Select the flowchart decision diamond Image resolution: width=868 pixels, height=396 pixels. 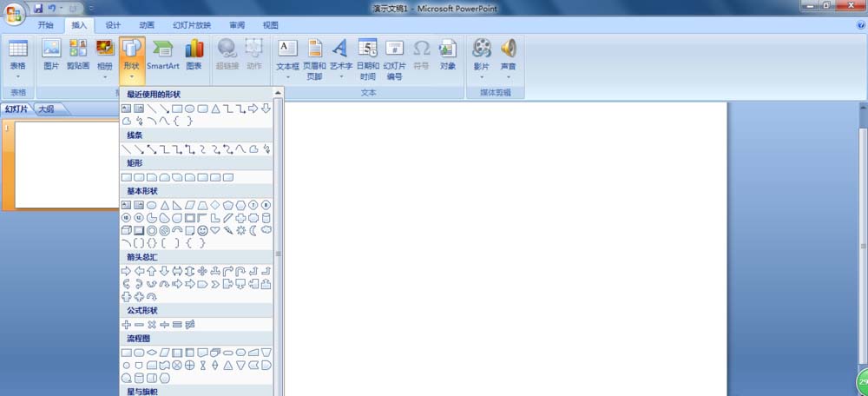click(151, 353)
